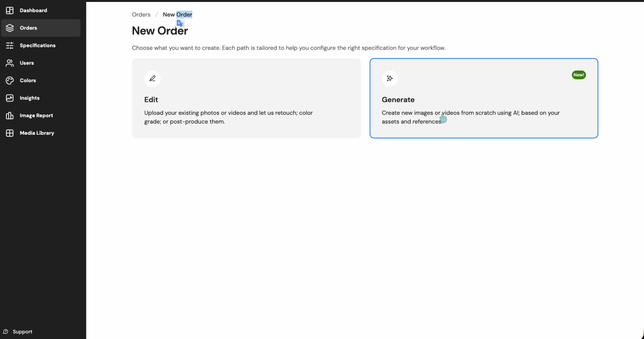The width and height of the screenshot is (644, 339).
Task: Click the Support chat bubble icon
Action: point(6,332)
